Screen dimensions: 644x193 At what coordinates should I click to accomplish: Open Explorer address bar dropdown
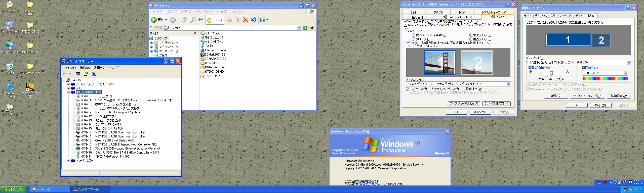[299, 28]
